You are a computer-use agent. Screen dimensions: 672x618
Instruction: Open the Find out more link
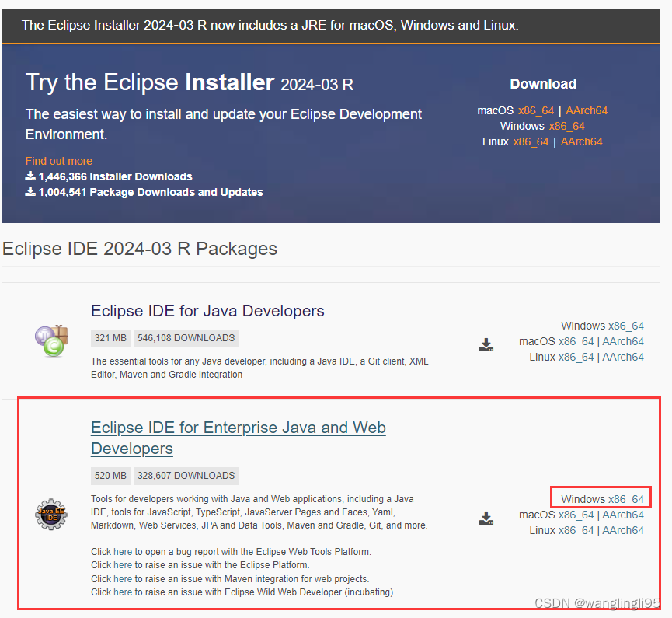tap(59, 161)
